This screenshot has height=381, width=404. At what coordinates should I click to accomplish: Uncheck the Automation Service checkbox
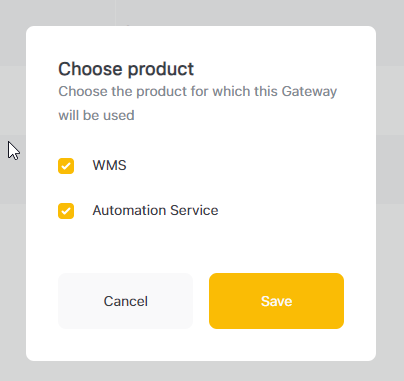pyautogui.click(x=66, y=211)
